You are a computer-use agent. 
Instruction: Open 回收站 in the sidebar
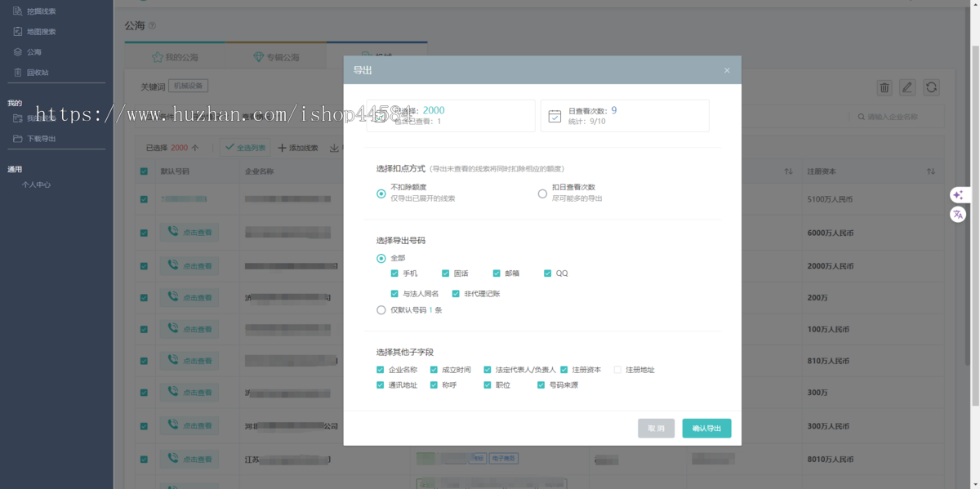coord(38,73)
